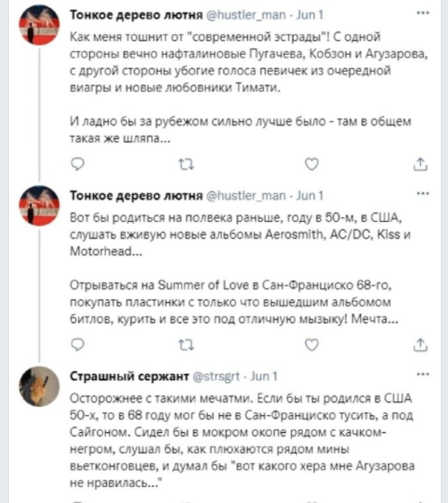Share the second tweet about битлов
This screenshot has width=448, height=503.
tap(420, 345)
